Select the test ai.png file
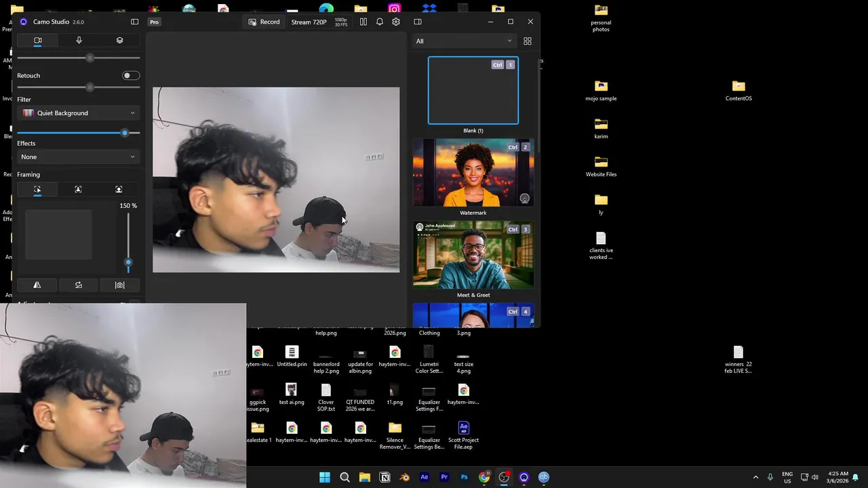 point(292,394)
